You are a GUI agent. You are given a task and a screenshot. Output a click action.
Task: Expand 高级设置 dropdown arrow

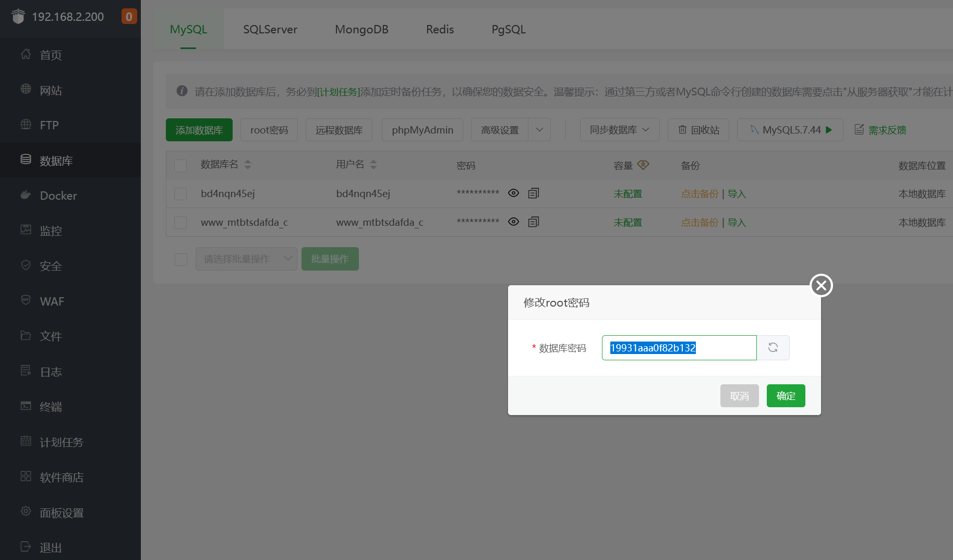[539, 130]
